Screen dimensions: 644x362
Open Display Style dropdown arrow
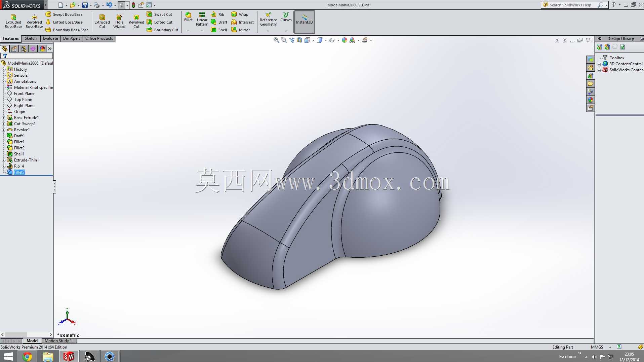[326, 40]
